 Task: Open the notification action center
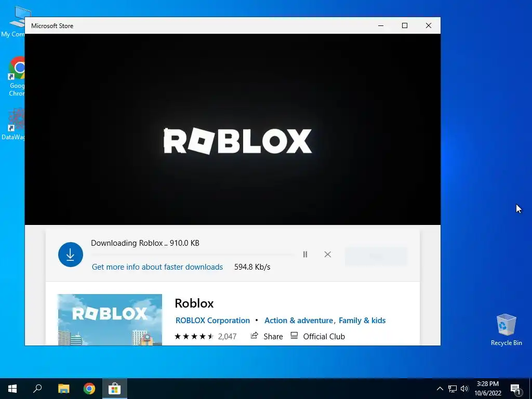[x=515, y=389]
